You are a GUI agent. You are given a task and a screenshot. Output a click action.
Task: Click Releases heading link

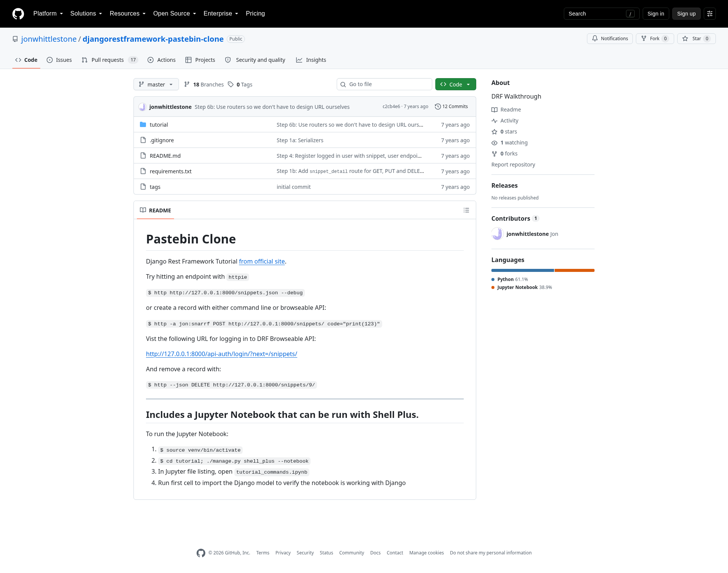504,185
